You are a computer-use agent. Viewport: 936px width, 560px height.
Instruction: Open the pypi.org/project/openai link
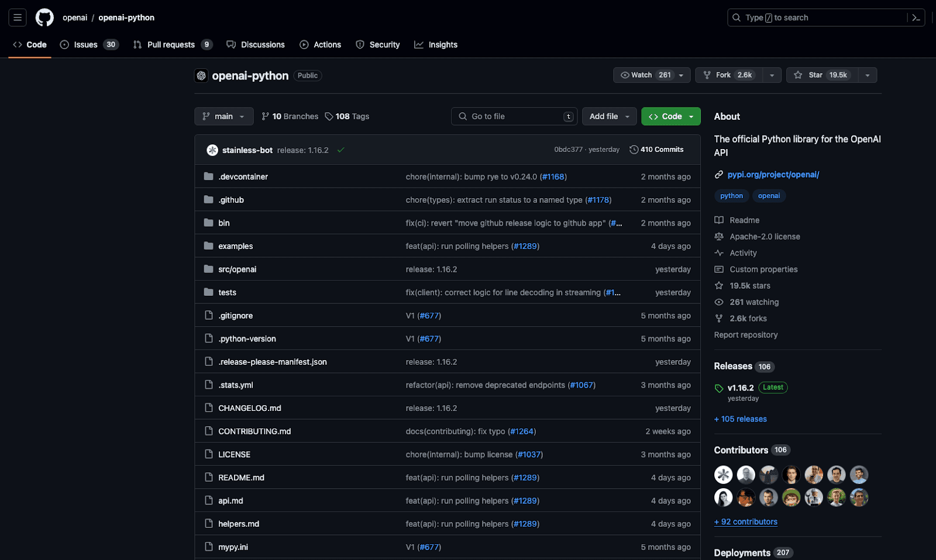773,175
